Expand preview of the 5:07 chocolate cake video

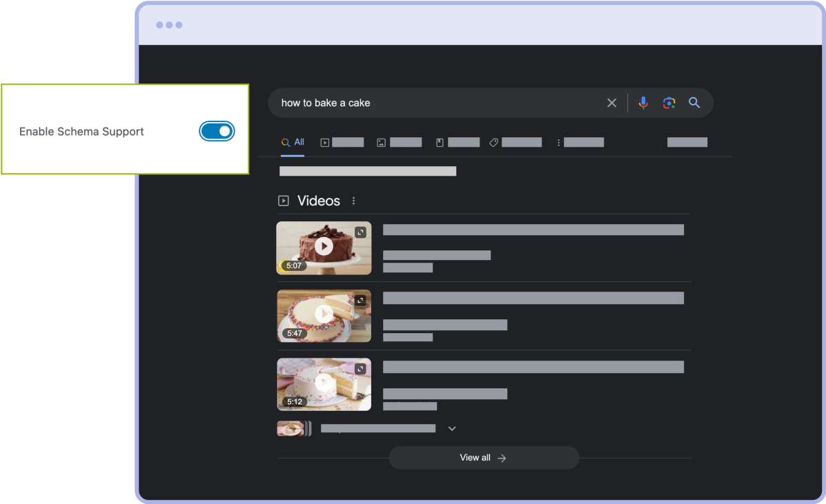pos(360,232)
